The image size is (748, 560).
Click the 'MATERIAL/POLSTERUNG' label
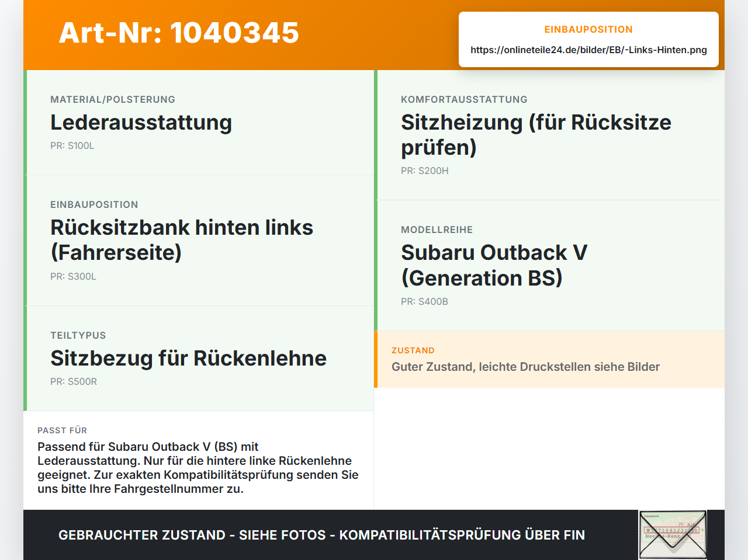tap(113, 99)
